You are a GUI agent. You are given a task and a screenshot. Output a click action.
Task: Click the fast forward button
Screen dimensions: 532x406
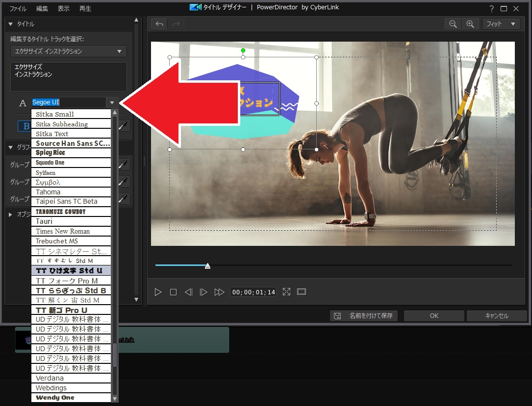click(x=219, y=292)
